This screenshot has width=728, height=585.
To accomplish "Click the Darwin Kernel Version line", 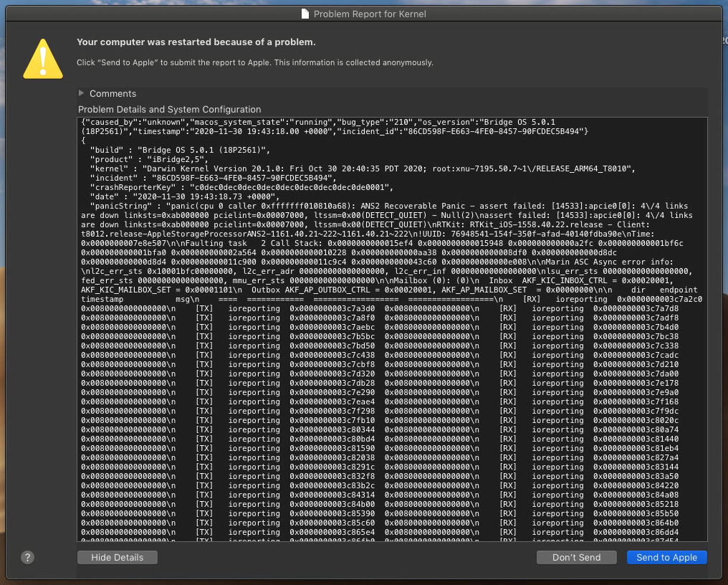I will [x=363, y=168].
